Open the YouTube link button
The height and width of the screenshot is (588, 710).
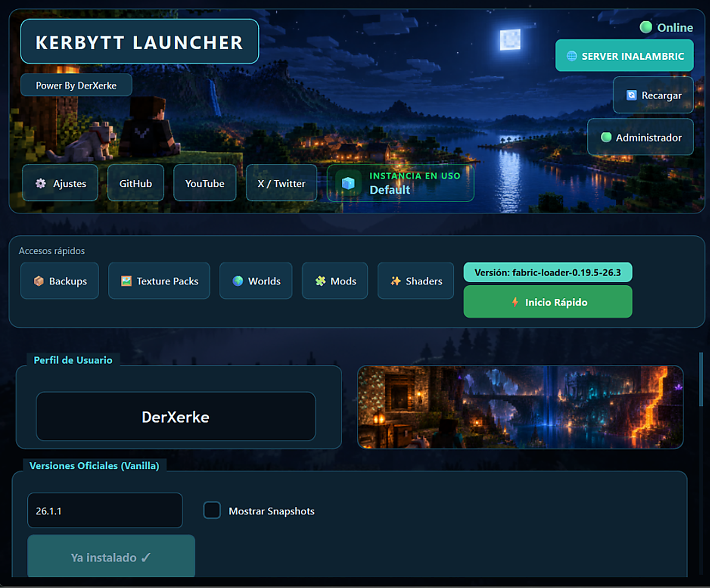click(205, 183)
